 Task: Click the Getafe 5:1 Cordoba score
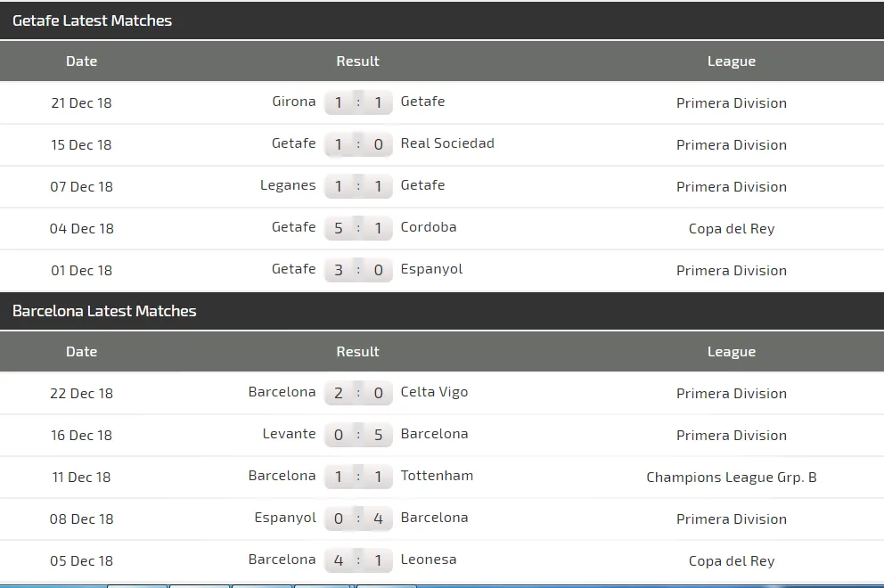(x=358, y=228)
